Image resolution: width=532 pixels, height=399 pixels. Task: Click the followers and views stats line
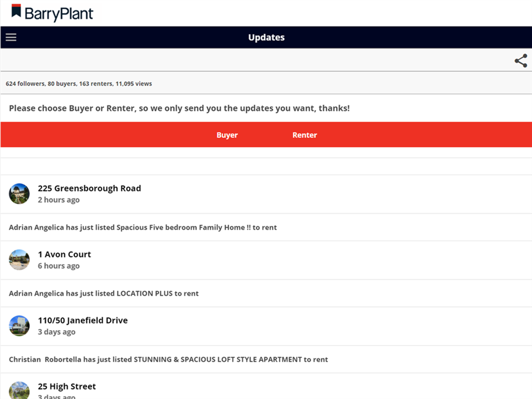79,84
